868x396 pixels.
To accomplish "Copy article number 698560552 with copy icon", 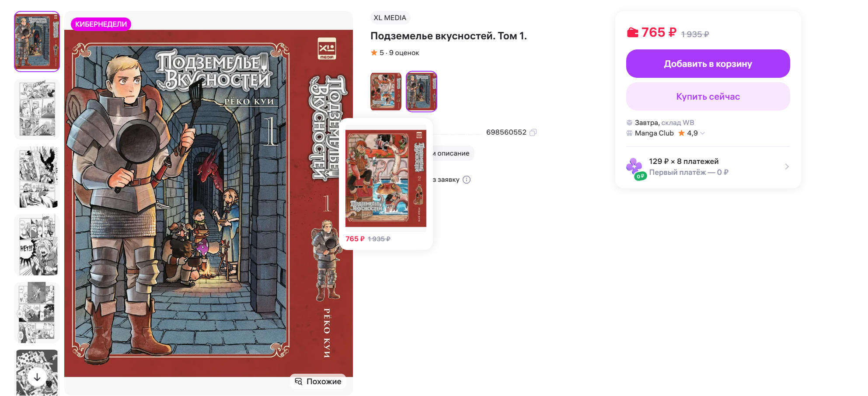I will click(x=533, y=132).
